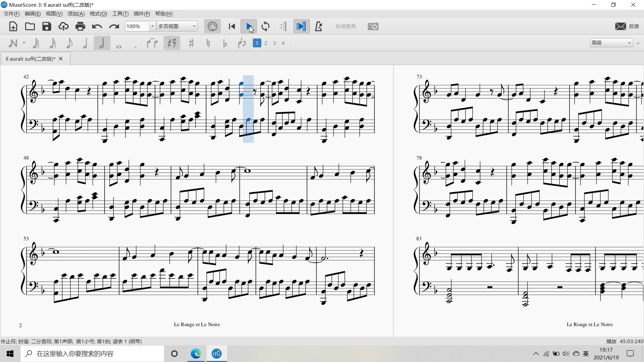Screen dimensions: 644x362
Task: Click MuseScore icon on taskbar
Action: 217,354
